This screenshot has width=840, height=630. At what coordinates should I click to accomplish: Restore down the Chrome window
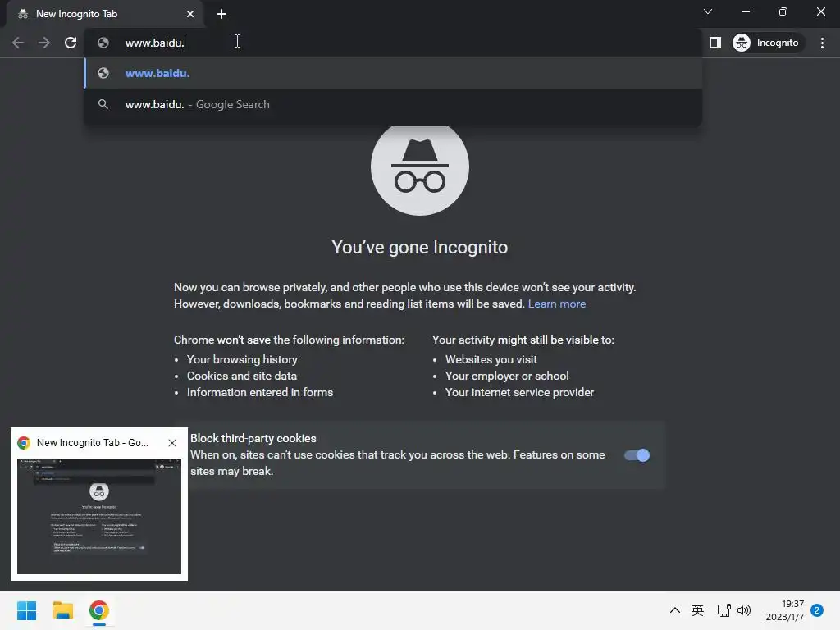coord(783,11)
